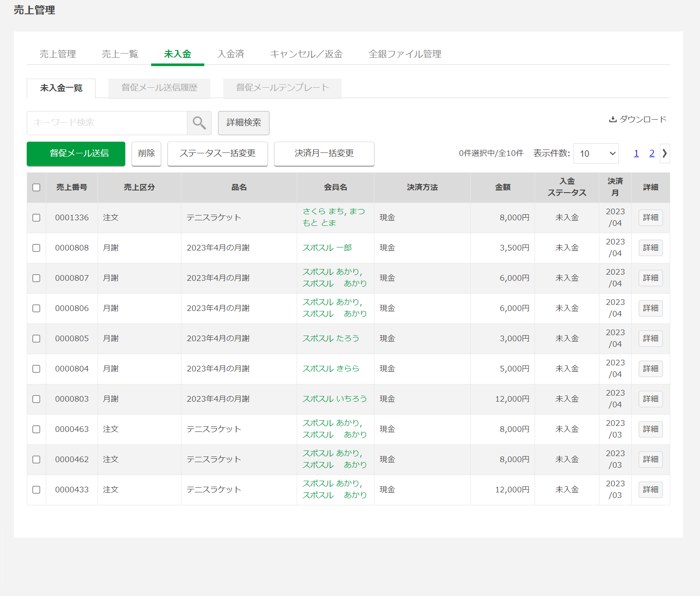Tick the checkbox for sale 0000804
Screen dimensions: 700x596
pyautogui.click(x=36, y=369)
